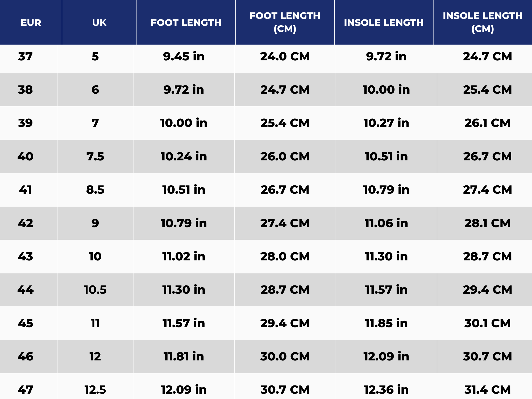Click the 28.0 CM foot length cell
The height and width of the screenshot is (399, 532).
tap(285, 257)
